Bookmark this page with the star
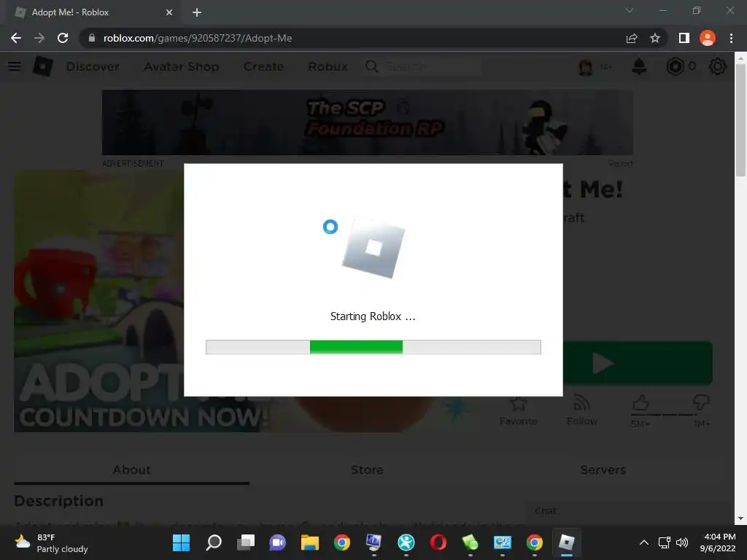The height and width of the screenshot is (560, 747). [655, 38]
